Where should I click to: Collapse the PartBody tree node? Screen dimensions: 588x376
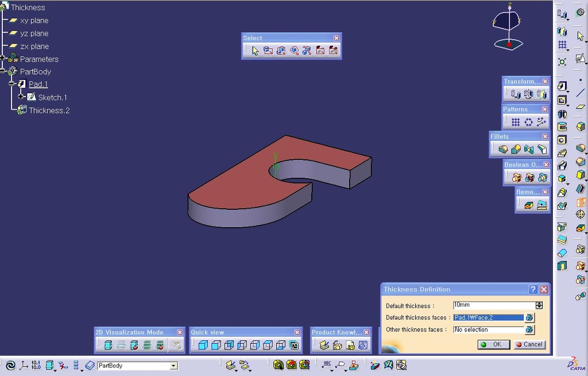pos(3,71)
